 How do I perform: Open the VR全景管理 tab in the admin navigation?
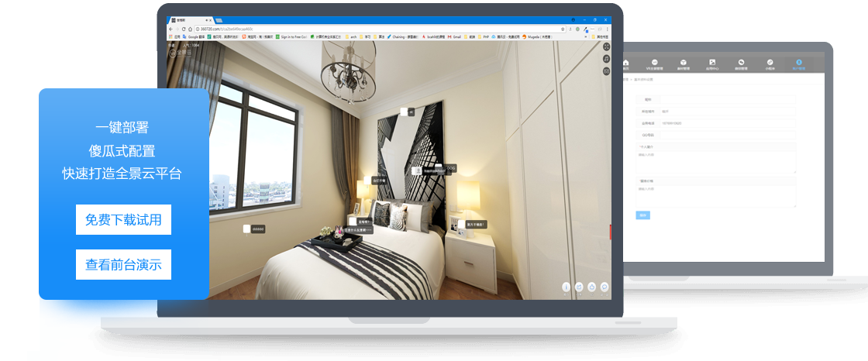click(654, 65)
